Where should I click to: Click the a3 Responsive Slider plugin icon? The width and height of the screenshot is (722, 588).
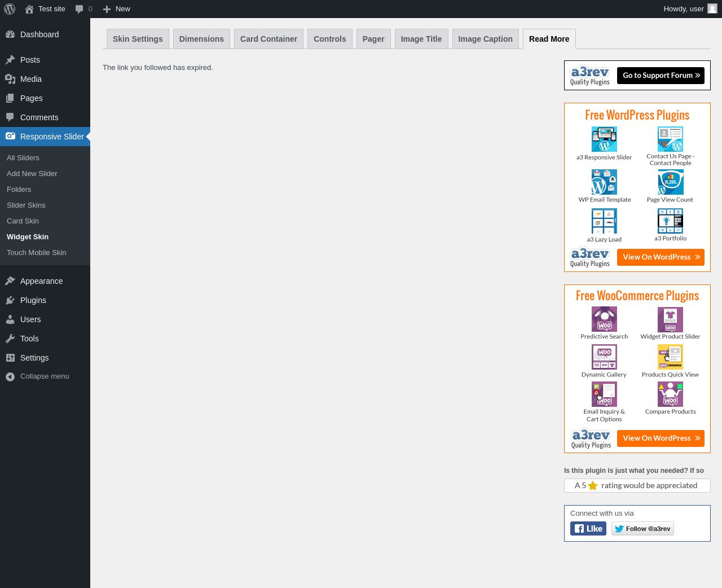click(x=604, y=139)
